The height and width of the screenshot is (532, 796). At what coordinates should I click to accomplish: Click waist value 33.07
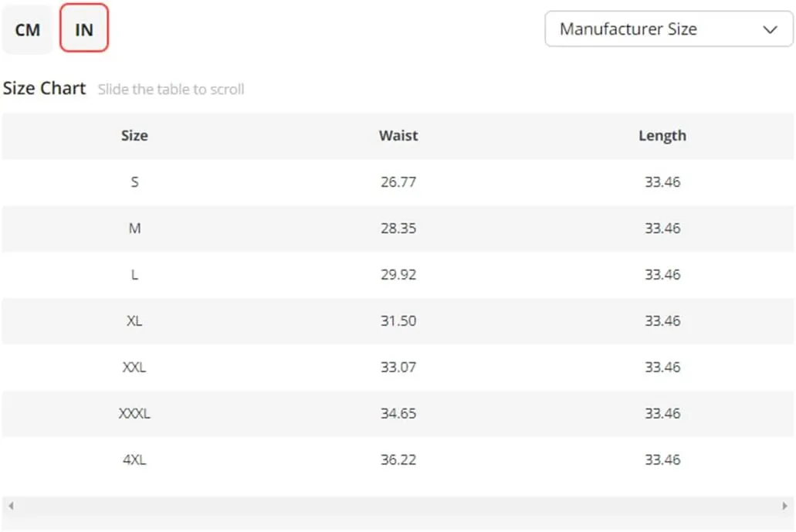coord(398,368)
